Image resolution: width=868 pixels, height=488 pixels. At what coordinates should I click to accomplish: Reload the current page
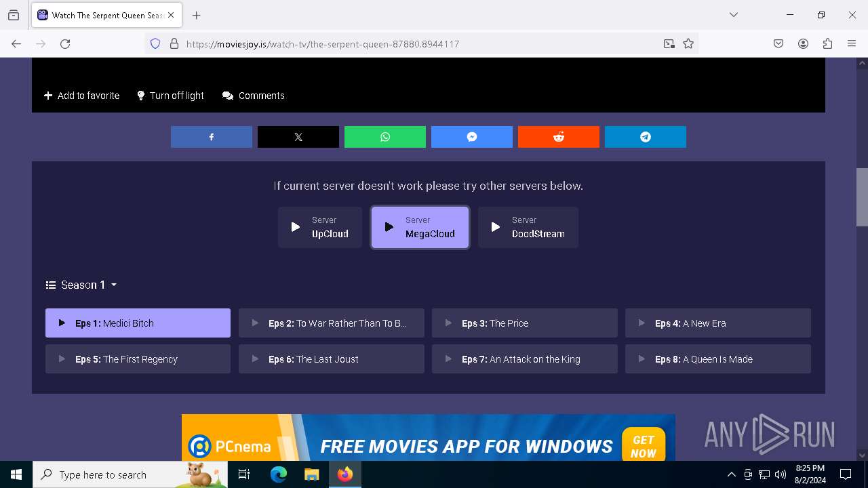tap(65, 43)
